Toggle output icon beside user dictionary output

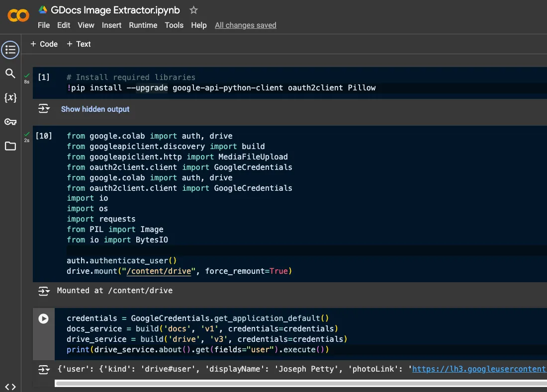click(44, 370)
